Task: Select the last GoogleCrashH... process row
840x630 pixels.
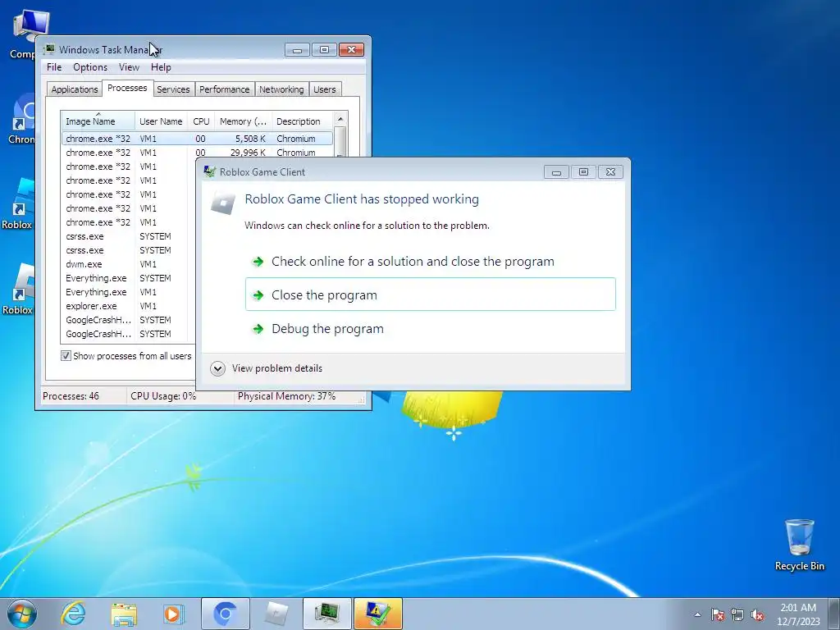Action: coord(127,334)
